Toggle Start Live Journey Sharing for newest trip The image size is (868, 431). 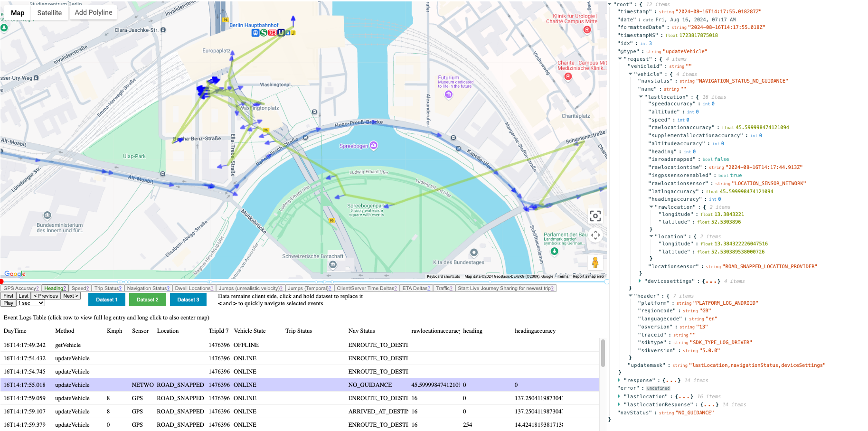click(506, 288)
